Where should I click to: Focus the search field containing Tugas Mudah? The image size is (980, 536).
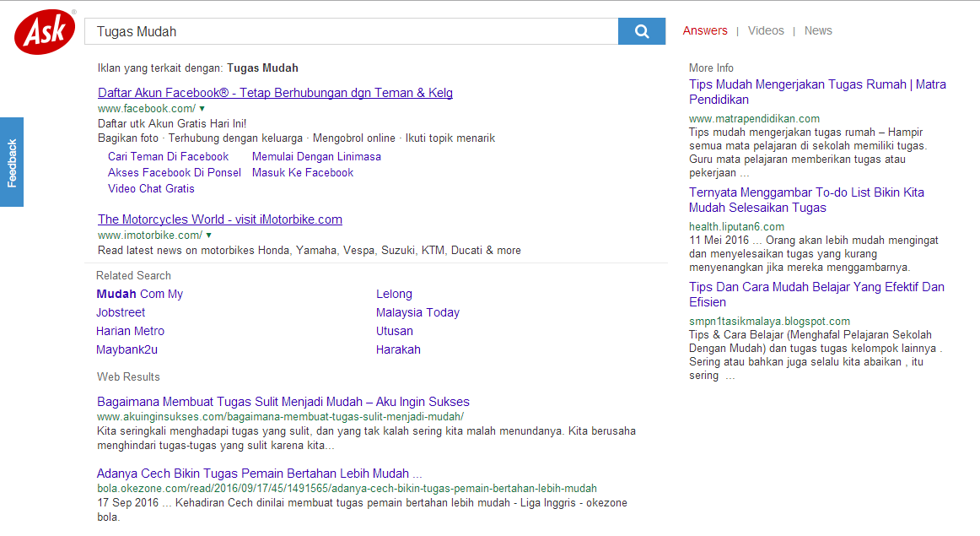pos(351,31)
